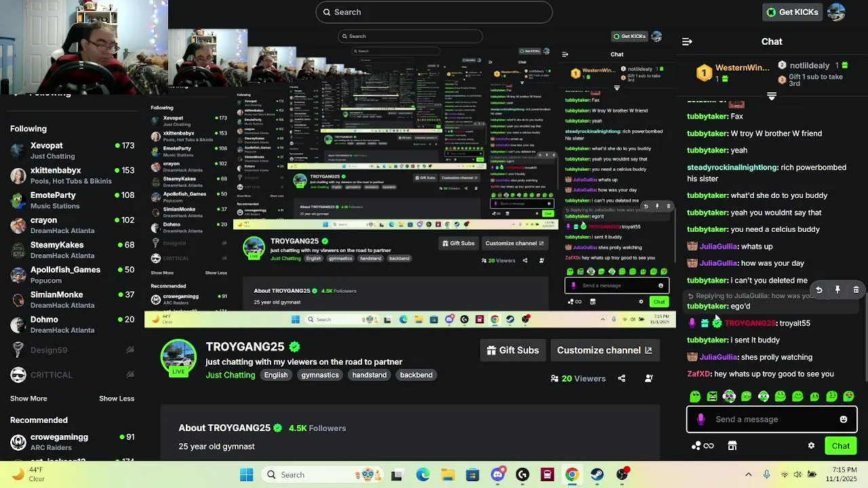Show hidden system tray icons

pyautogui.click(x=748, y=474)
